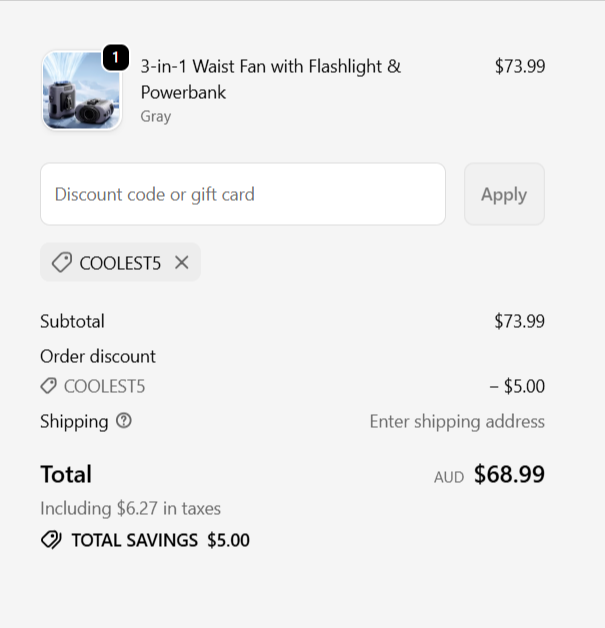Remove the COOLEST5 discount code
Screen dimensions: 605x628
(x=181, y=263)
